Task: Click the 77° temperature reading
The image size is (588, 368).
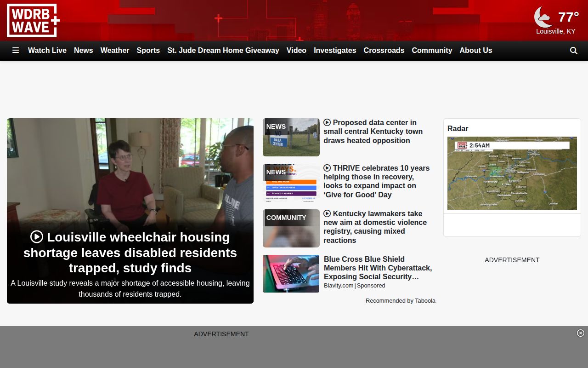Action: pos(568,17)
